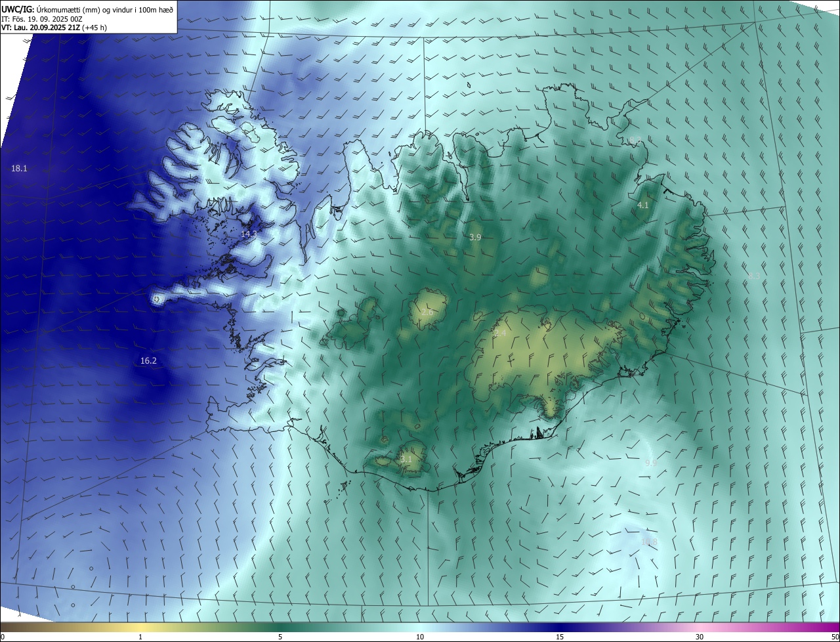
Task: Click the UWC/IG map title text
Action: (87, 9)
